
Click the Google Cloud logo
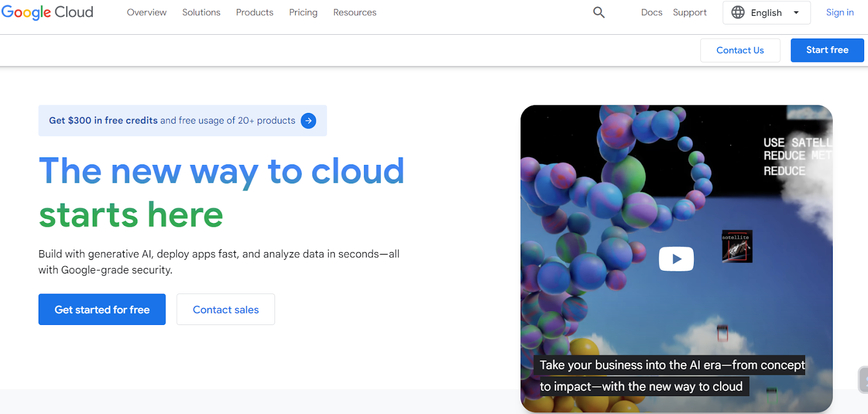point(47,12)
